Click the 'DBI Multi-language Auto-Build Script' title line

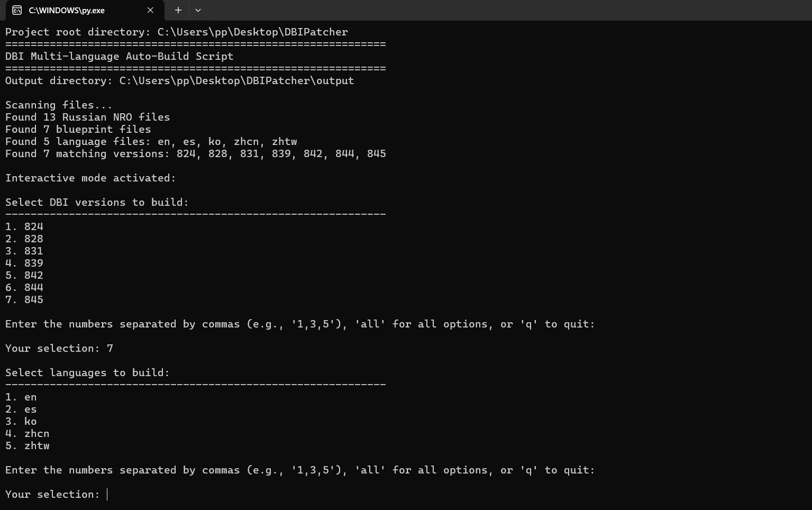pos(119,56)
